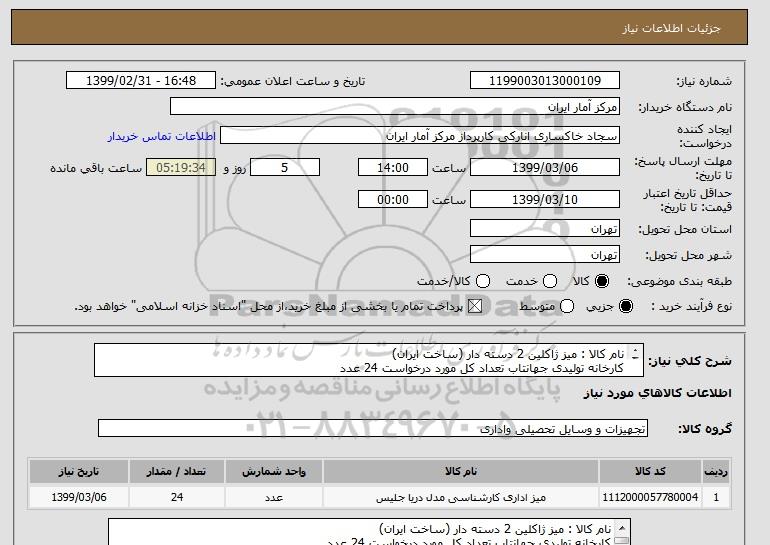Image resolution: width=770 pixels, height=545 pixels.
Task: Click the response deadline date 1399/03/06 field
Action: pos(545,167)
